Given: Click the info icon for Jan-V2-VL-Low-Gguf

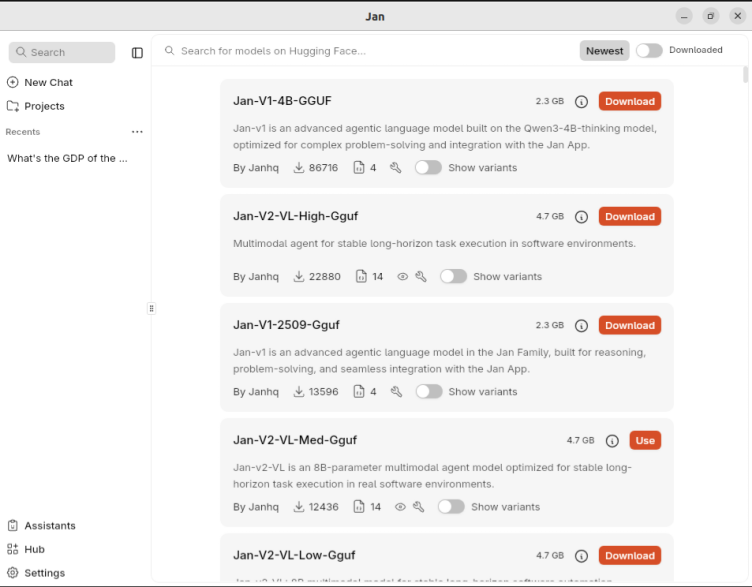Looking at the screenshot, I should (x=581, y=556).
